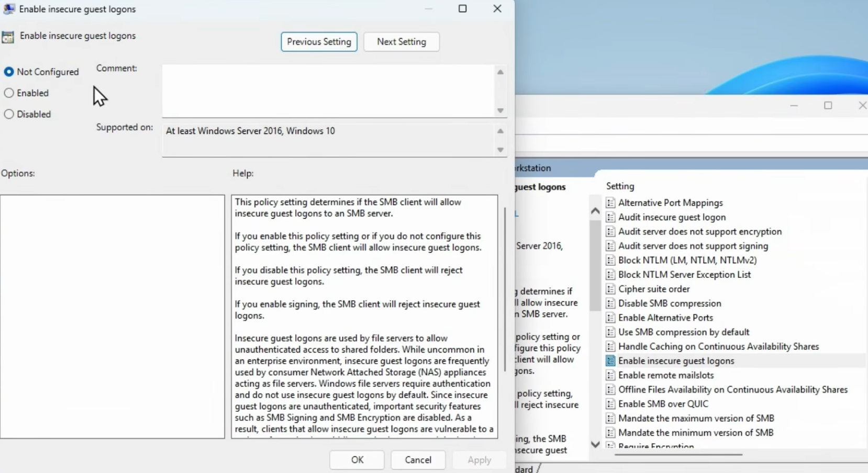The height and width of the screenshot is (473, 868).
Task: Click Block NTLM Server Exception List icon
Action: [x=610, y=275]
